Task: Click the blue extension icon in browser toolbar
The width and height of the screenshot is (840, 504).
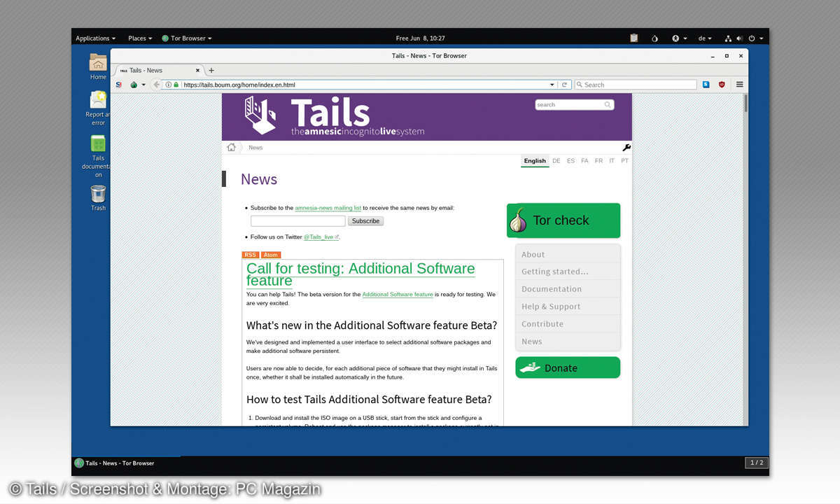Action: [x=706, y=85]
